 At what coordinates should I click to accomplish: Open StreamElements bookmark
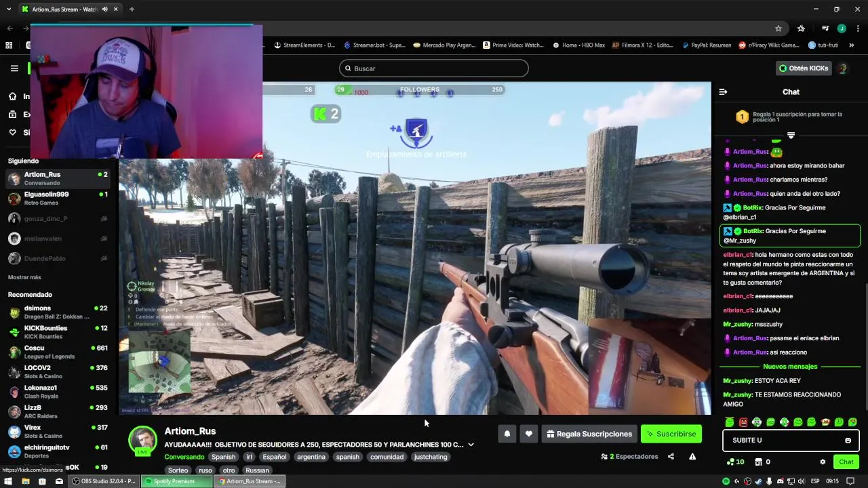[304, 45]
